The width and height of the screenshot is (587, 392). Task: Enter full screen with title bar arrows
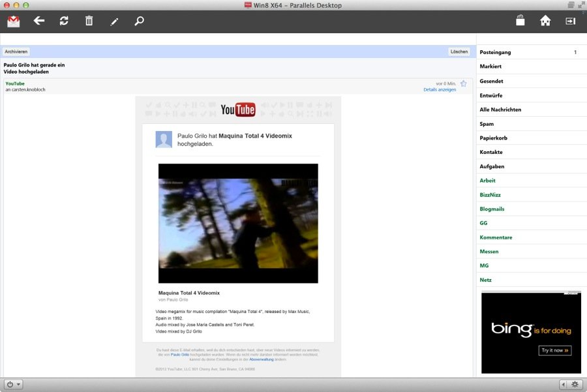tap(580, 5)
